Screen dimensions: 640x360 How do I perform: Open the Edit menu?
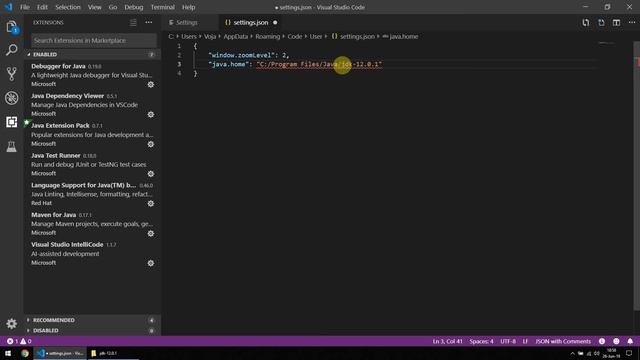(x=42, y=7)
